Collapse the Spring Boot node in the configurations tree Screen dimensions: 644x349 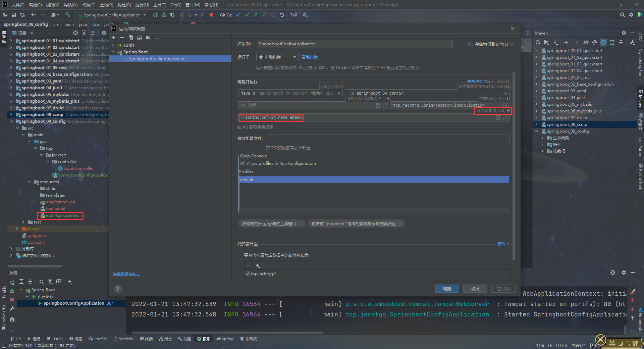coord(113,52)
